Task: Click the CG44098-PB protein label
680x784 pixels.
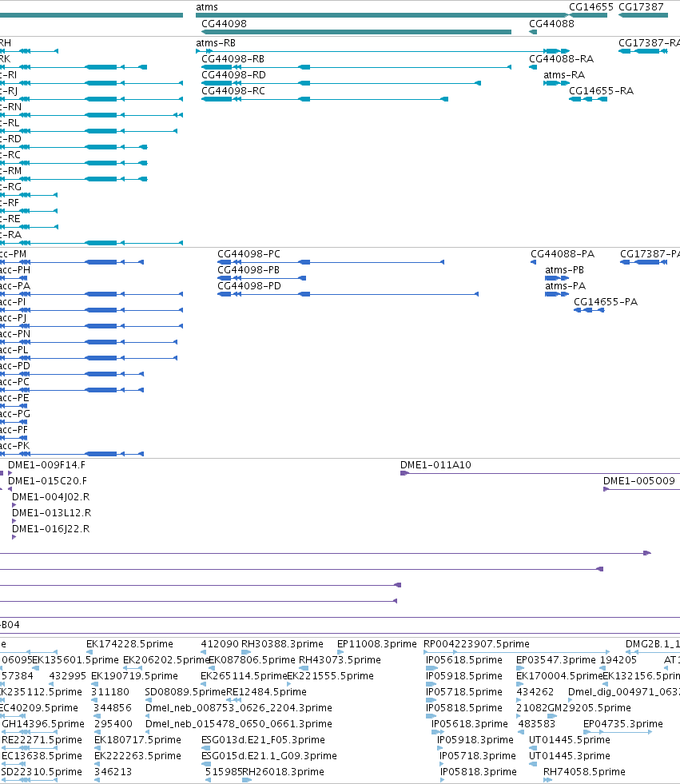Action: pyautogui.click(x=249, y=270)
